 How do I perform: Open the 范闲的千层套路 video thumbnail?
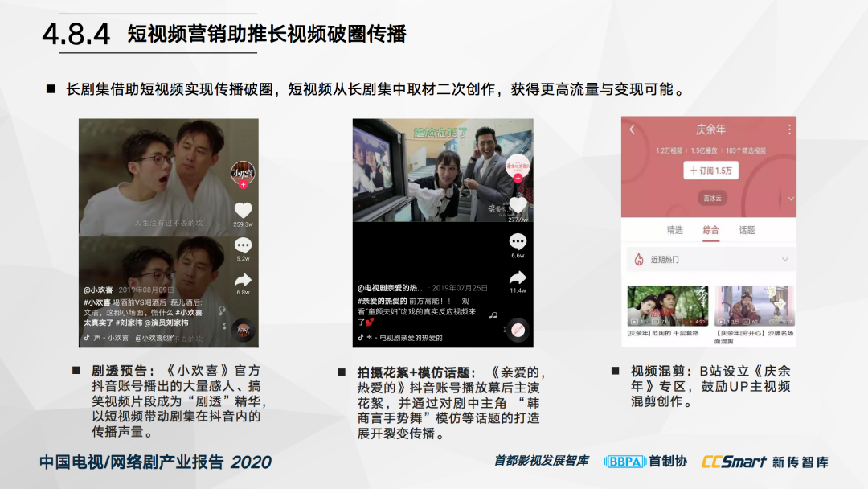(667, 306)
